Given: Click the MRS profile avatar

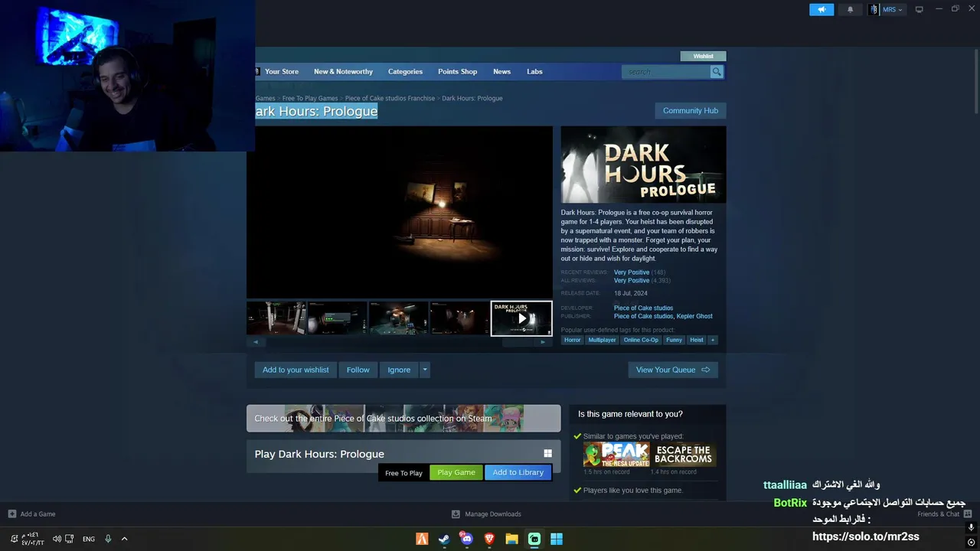Looking at the screenshot, I should [x=874, y=9].
